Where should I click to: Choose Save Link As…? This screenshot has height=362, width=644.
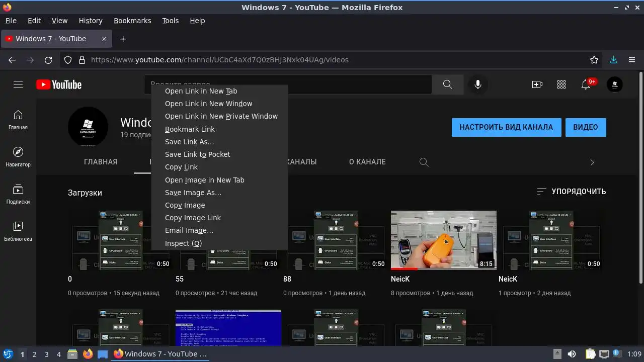click(219, 142)
